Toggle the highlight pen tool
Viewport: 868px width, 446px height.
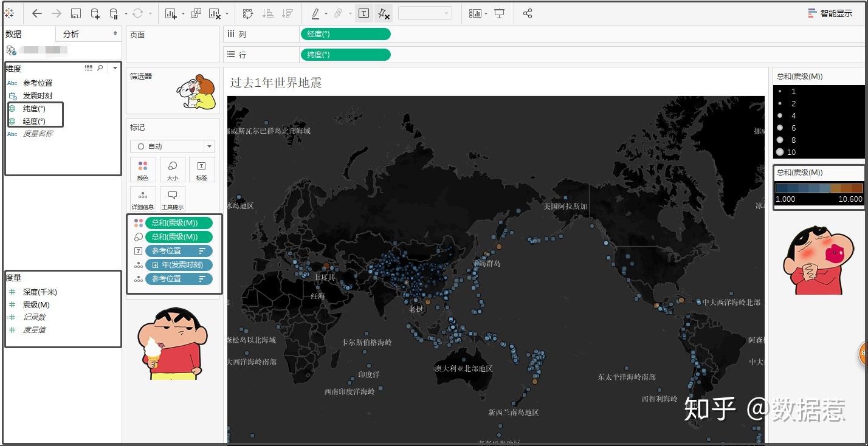coord(315,13)
